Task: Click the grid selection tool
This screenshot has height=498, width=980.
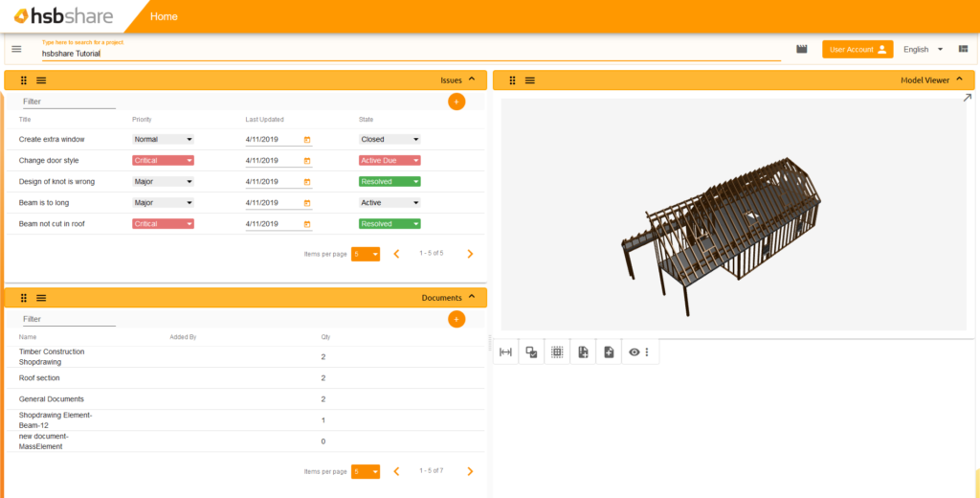Action: pos(557,352)
